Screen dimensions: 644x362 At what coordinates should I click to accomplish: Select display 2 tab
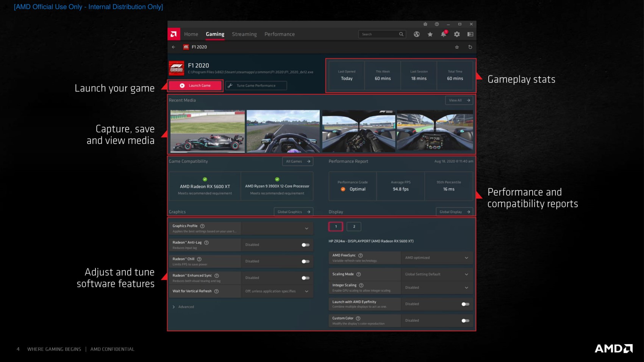pos(354,226)
